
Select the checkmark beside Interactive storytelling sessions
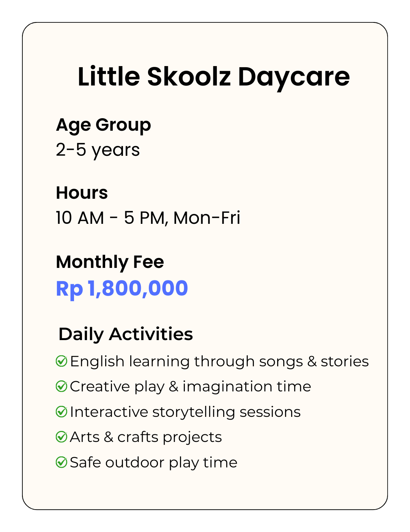(x=61, y=412)
